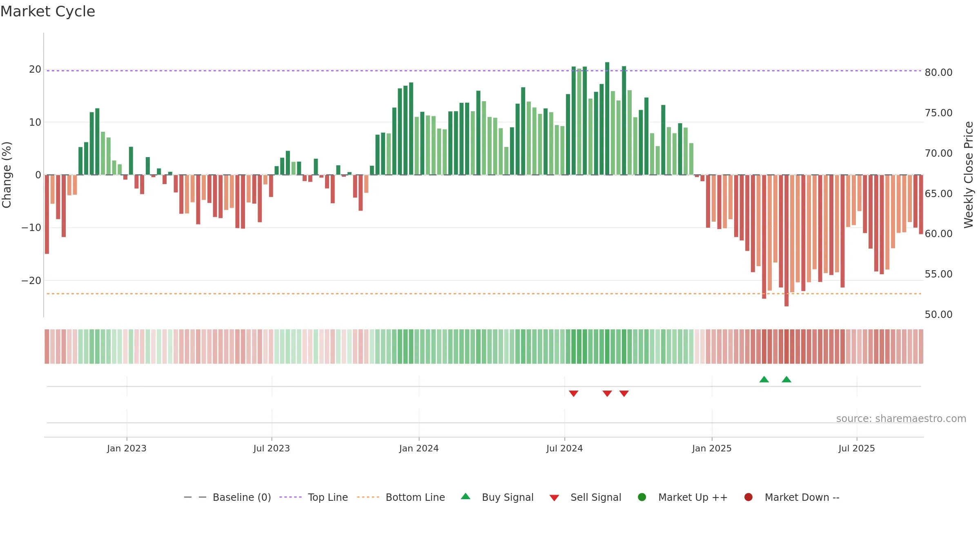This screenshot has width=980, height=551.
Task: Click the Jan 2024 axis label
Action: 419,449
